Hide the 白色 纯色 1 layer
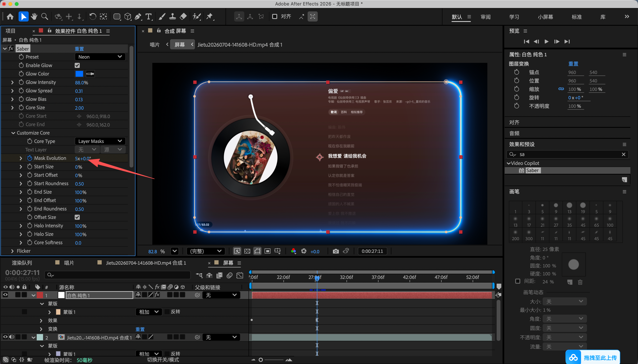Screen dimensions: 638x364 click(5, 295)
